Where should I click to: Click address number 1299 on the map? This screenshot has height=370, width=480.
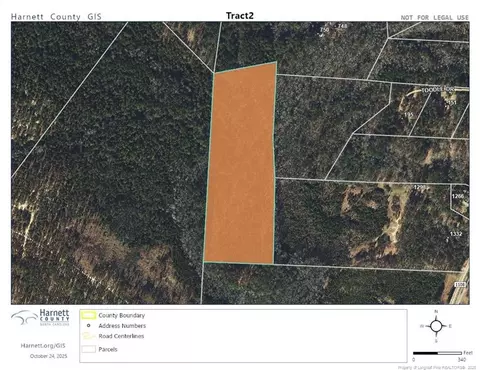pos(419,187)
